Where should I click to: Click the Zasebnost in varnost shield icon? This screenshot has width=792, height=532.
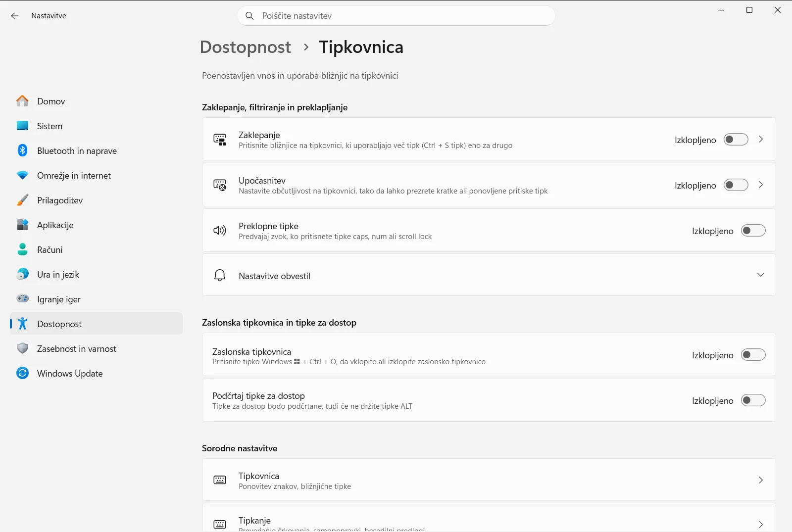click(x=22, y=348)
